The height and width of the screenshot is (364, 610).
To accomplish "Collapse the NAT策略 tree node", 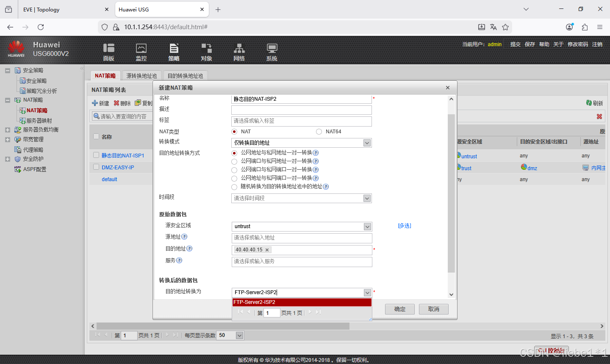I will coord(8,100).
